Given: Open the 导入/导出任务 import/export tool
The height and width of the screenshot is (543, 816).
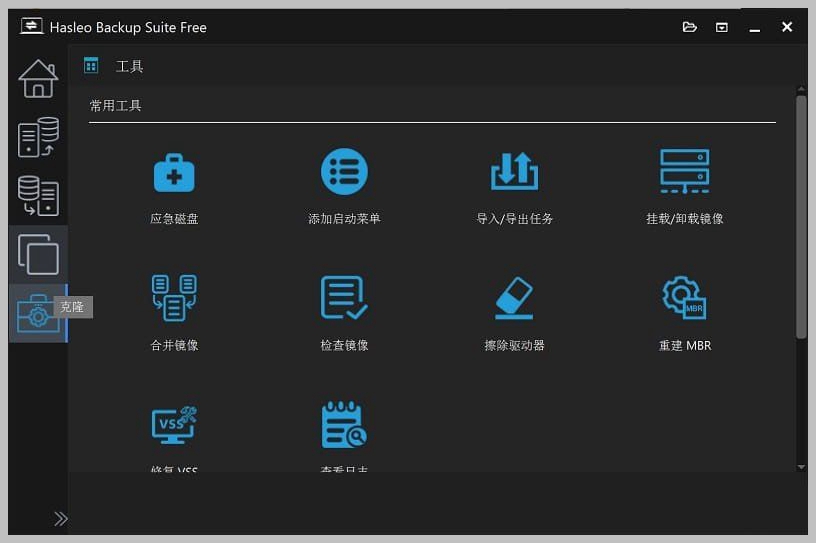Looking at the screenshot, I should [x=514, y=172].
